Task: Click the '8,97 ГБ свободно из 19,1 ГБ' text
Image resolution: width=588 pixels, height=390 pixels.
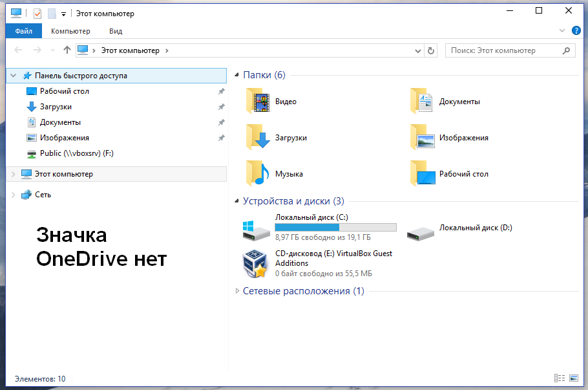Action: tap(323, 237)
